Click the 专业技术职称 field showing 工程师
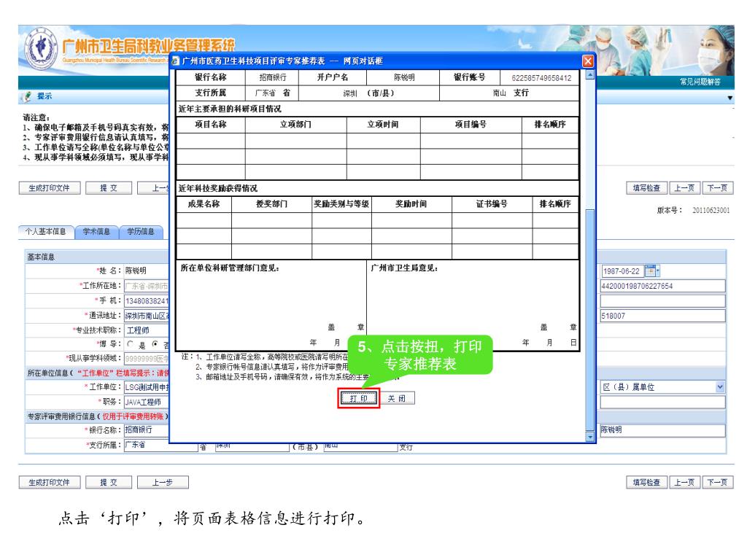Image resolution: width=747 pixels, height=560 pixels. tap(147, 330)
